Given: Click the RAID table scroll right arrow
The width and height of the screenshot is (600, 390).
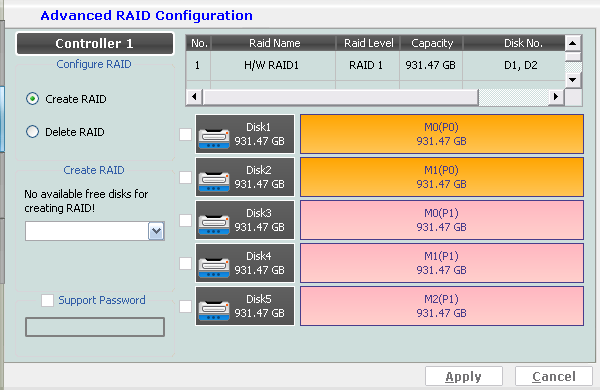Looking at the screenshot, I should pyautogui.click(x=556, y=96).
